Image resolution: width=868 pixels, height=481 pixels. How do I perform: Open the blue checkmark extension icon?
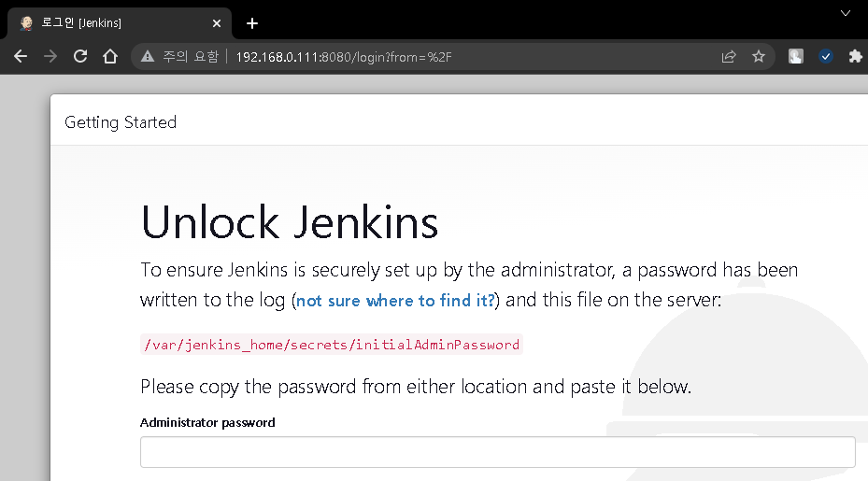point(826,56)
